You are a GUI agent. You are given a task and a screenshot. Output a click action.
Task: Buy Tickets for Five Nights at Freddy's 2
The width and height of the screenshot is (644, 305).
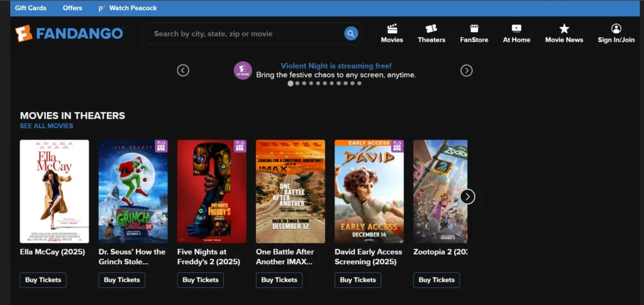click(201, 280)
